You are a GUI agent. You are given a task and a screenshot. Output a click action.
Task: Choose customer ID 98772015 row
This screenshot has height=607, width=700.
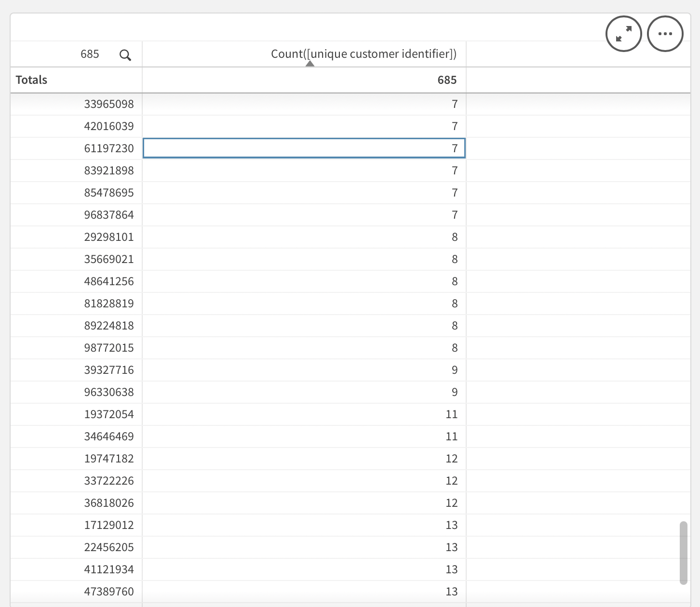tap(109, 348)
